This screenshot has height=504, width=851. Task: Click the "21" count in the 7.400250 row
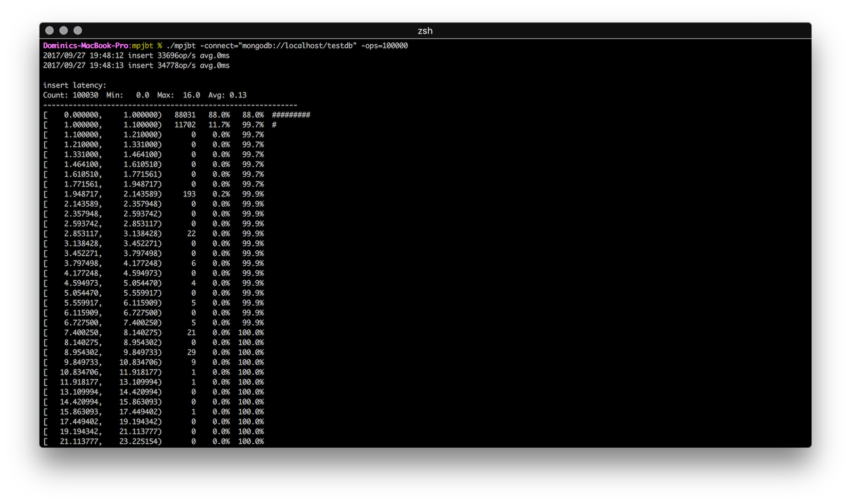pos(191,333)
